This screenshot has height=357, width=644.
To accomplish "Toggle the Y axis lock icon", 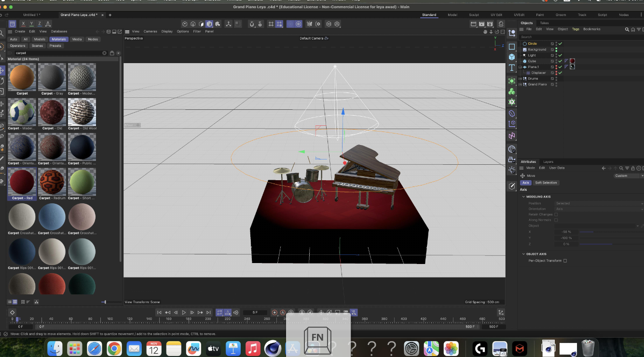I will 32,24.
